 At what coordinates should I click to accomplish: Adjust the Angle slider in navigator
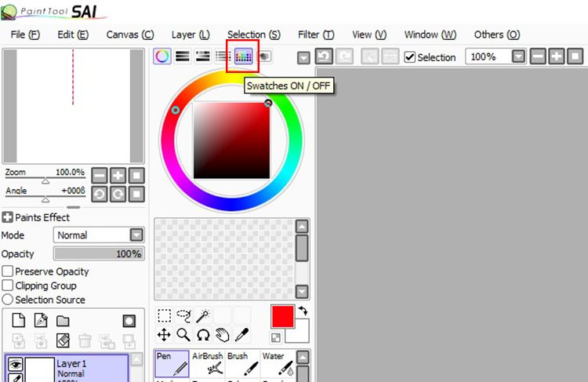click(45, 198)
